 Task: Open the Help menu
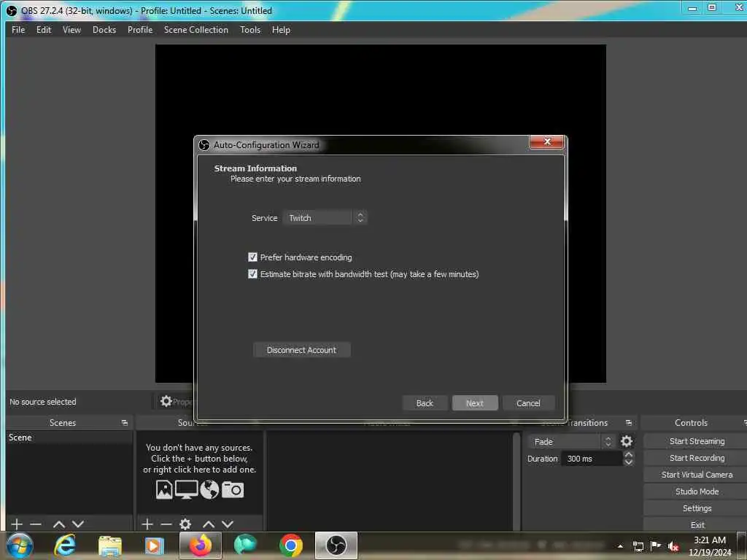pos(281,29)
